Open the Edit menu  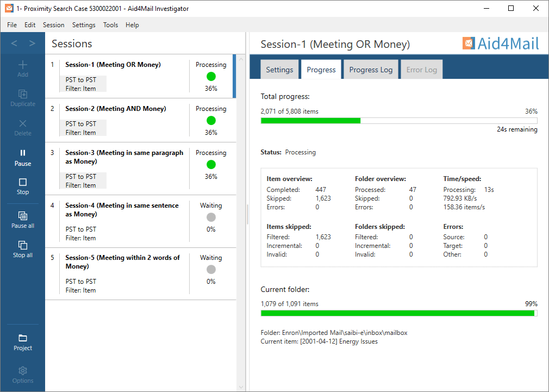pyautogui.click(x=30, y=25)
